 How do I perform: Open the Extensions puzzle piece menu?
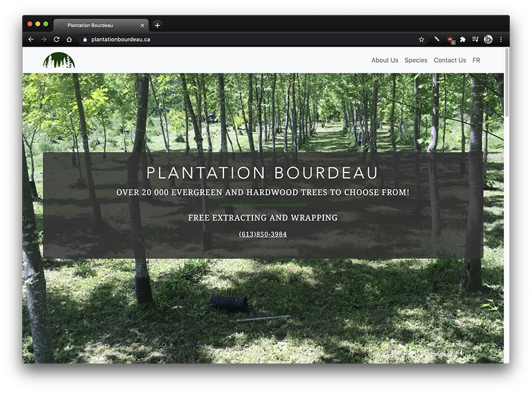[x=463, y=40]
